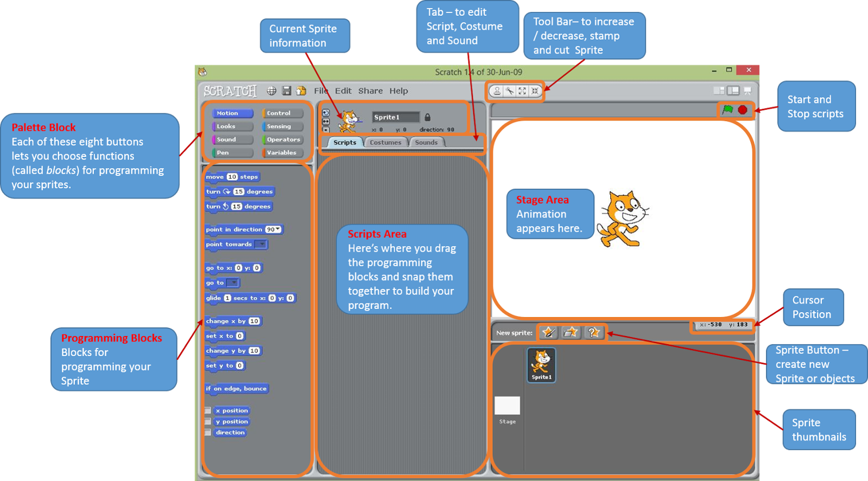Open point in direction 90 dropdown
The height and width of the screenshot is (481, 868).
coord(278,229)
